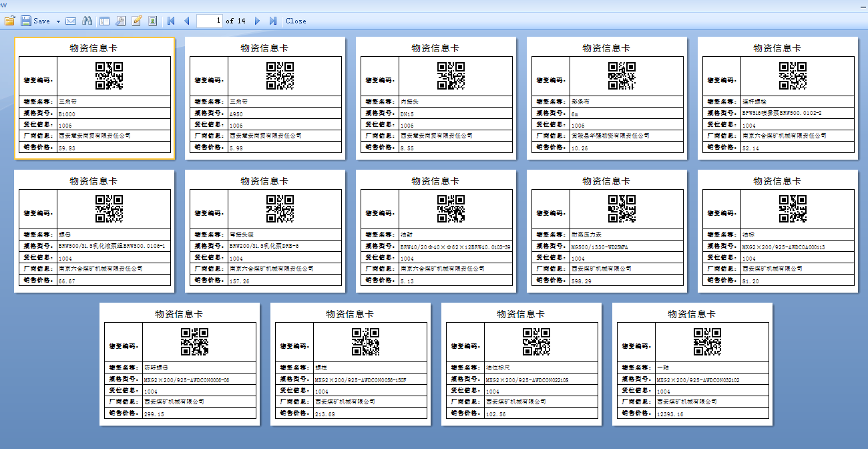868x449 pixels.
Task: Select the card with spec A950
Action: pyautogui.click(x=265, y=98)
